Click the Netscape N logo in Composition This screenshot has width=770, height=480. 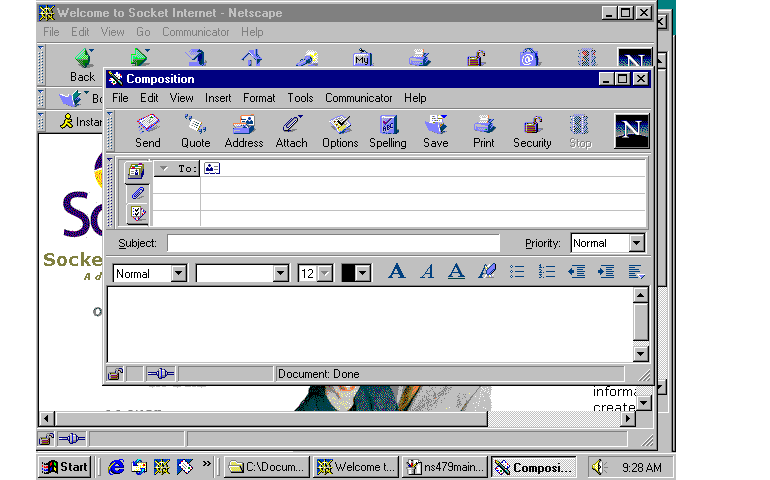pyautogui.click(x=632, y=131)
